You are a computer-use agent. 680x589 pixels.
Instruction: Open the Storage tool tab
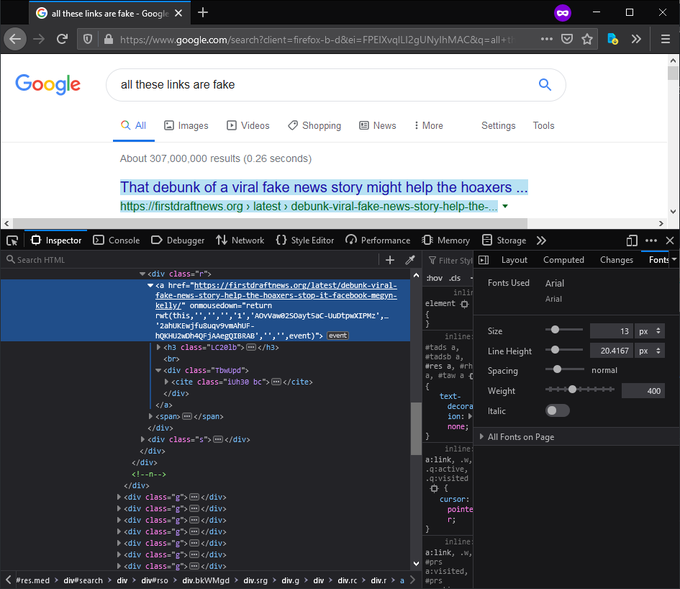pos(504,240)
